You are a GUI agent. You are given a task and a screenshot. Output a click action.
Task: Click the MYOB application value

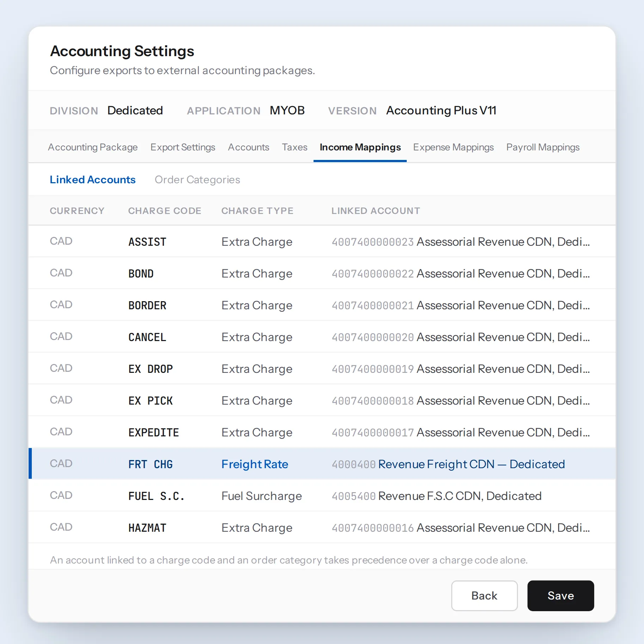[x=287, y=111]
